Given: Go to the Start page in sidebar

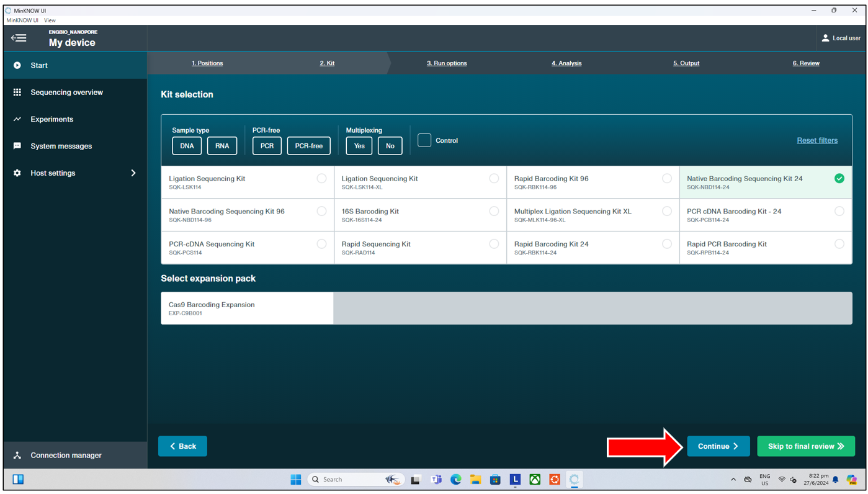Looking at the screenshot, I should click(x=75, y=65).
